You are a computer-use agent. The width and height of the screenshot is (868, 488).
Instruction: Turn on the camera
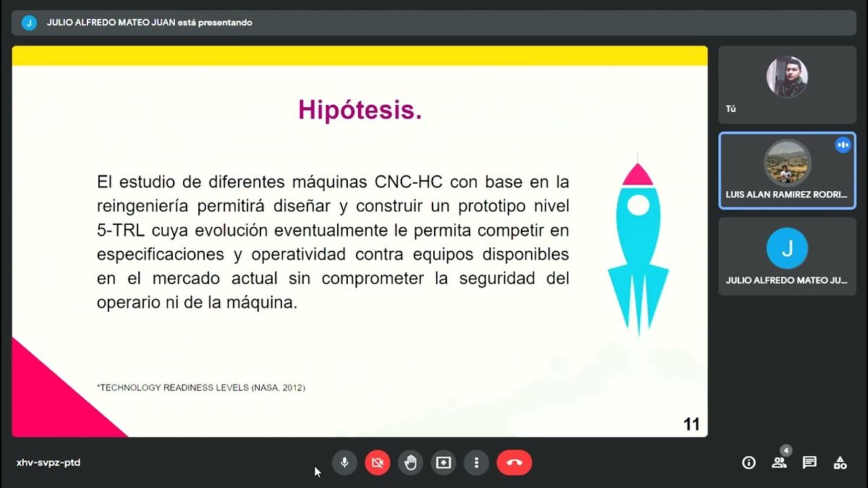[377, 463]
